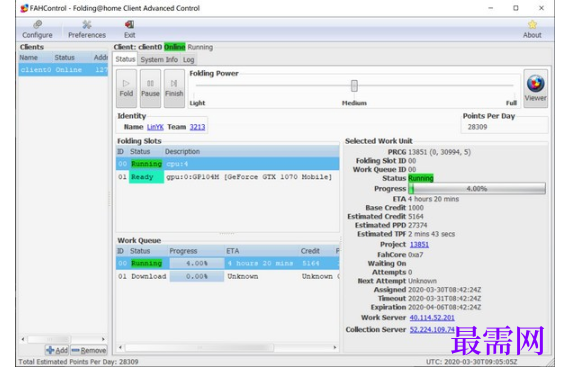Minimize the FAHControl window

pos(490,8)
